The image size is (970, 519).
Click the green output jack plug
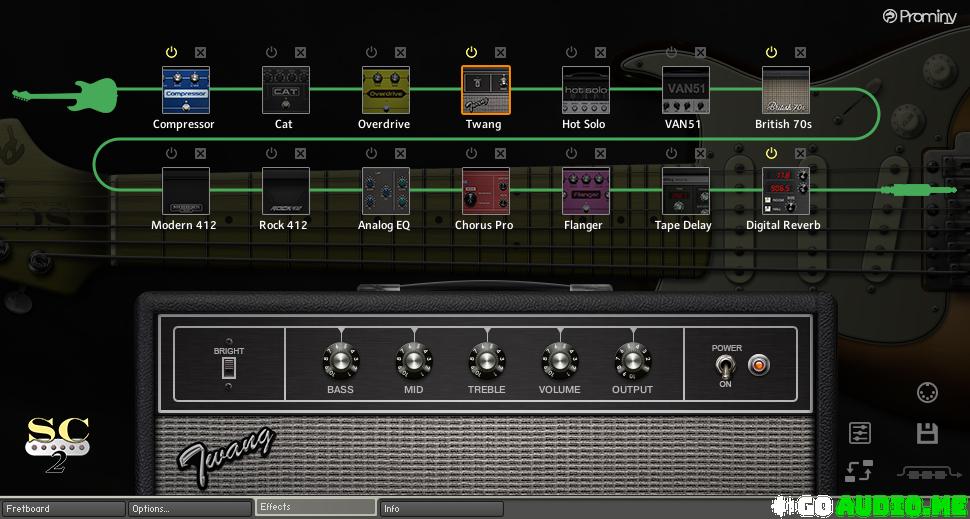pyautogui.click(x=918, y=190)
